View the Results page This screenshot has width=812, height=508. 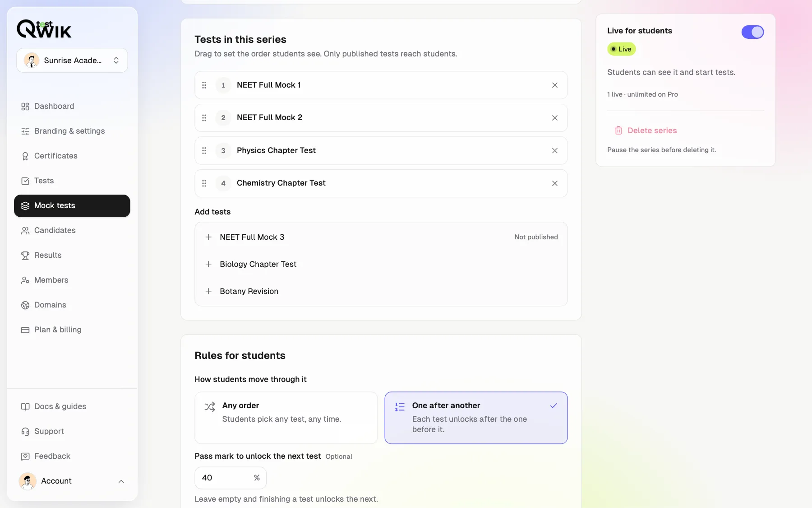point(72,256)
